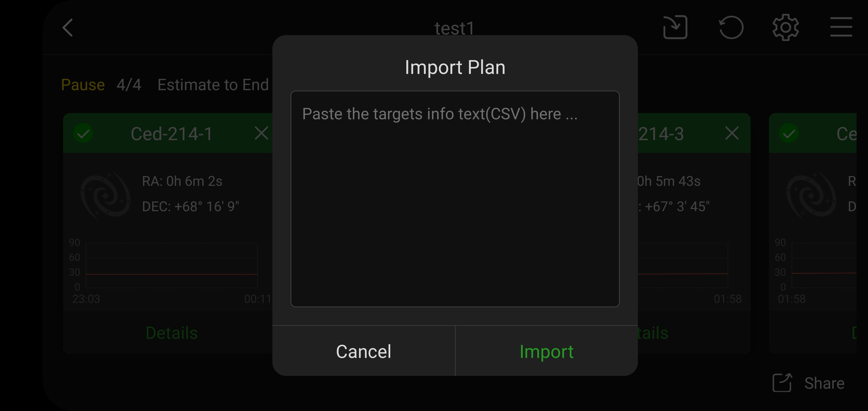The height and width of the screenshot is (411, 868).
Task: Open the import plan icon
Action: pos(675,27)
